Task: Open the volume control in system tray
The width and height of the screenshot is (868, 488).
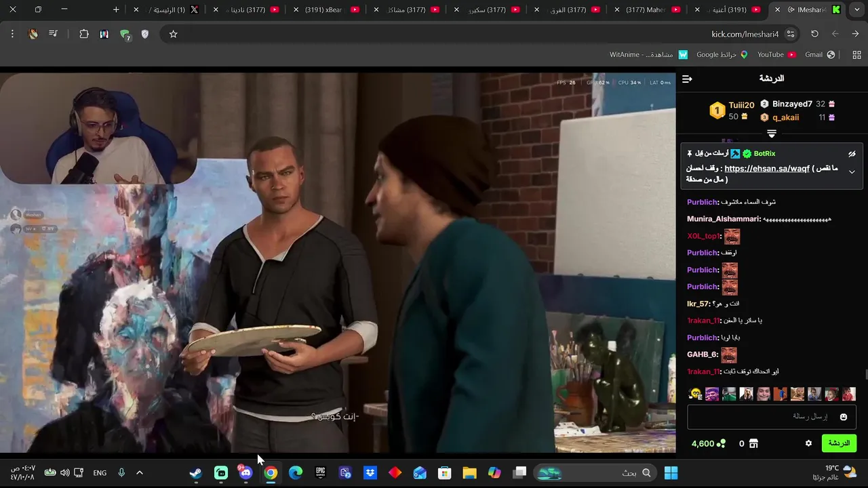Action: [x=64, y=472]
